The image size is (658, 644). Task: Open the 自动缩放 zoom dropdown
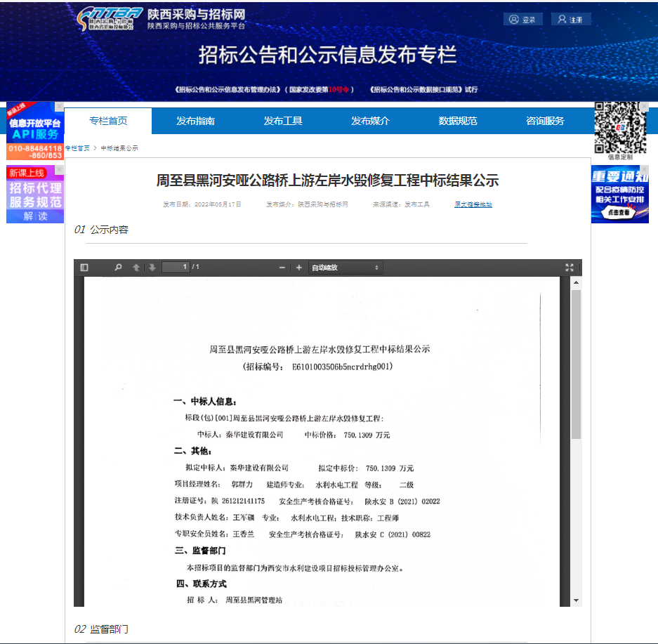point(346,268)
